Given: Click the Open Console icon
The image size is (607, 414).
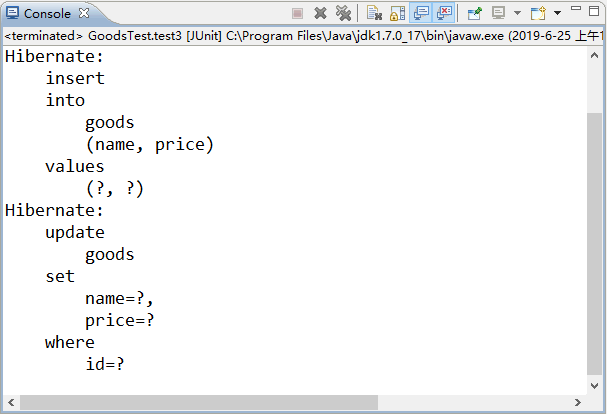Looking at the screenshot, I should (x=539, y=13).
